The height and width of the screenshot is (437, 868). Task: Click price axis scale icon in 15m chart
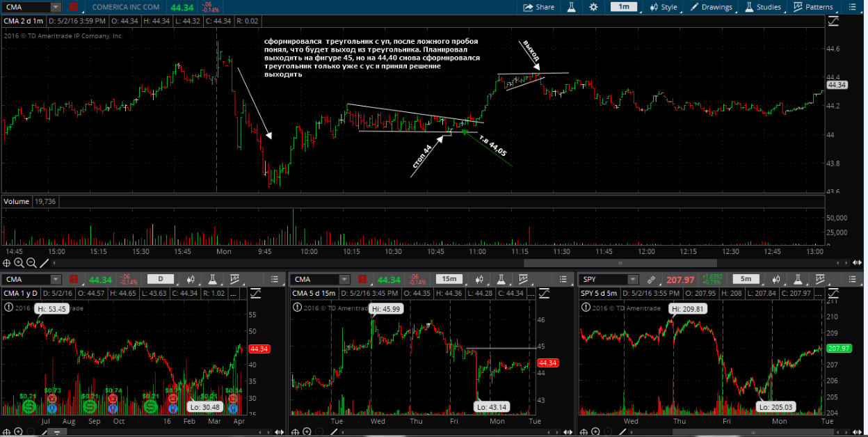pos(544,294)
